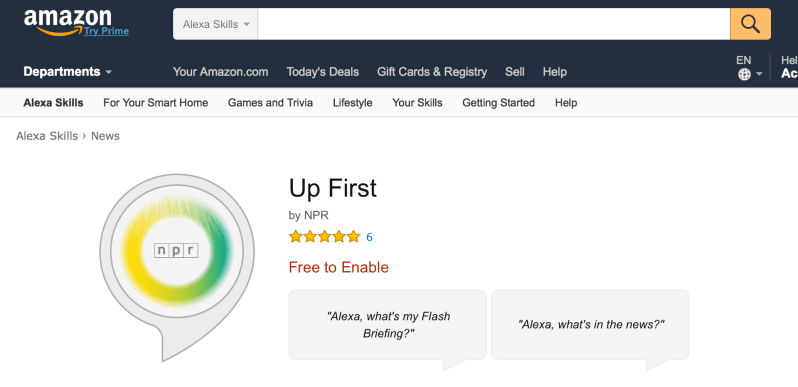This screenshot has height=387, width=798.
Task: Click the five-star rating icons
Action: [324, 237]
